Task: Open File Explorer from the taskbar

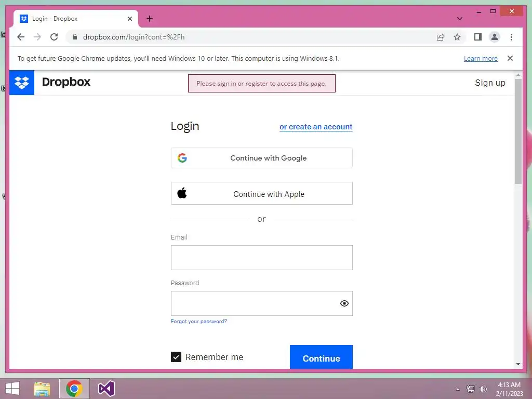Action: click(42, 389)
